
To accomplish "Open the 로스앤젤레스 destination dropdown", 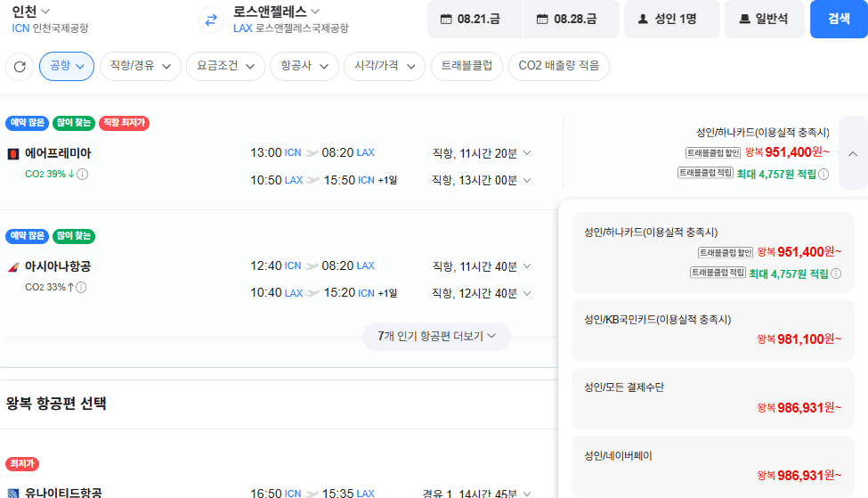I will pyautogui.click(x=276, y=11).
